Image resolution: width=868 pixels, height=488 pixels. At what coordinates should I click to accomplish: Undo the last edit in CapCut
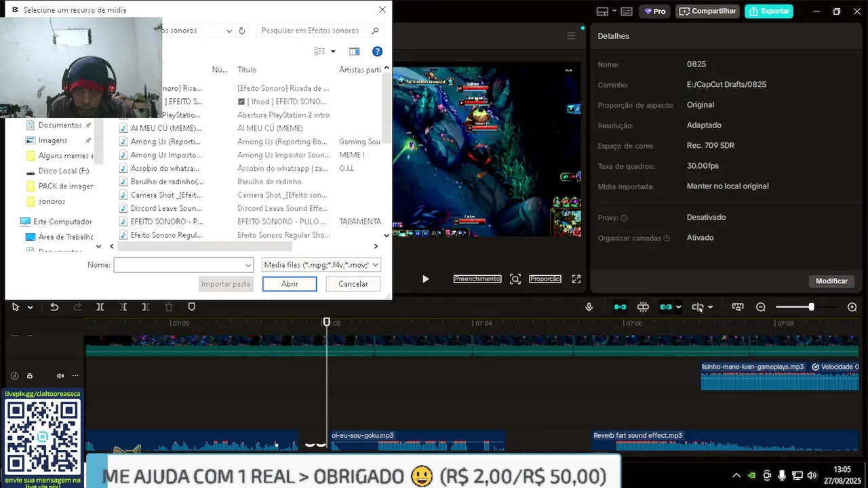54,307
